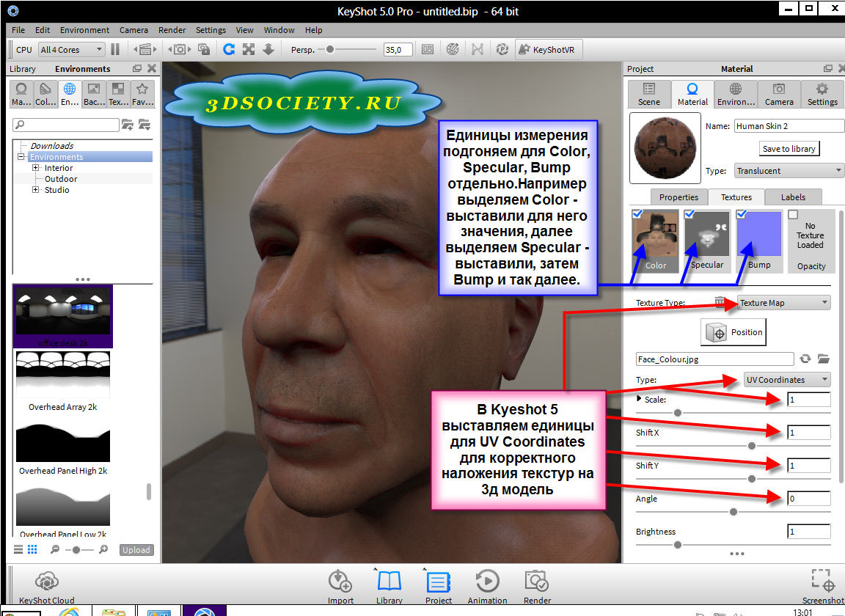The height and width of the screenshot is (616, 845).
Task: Open the Colors library tab icon
Action: pyautogui.click(x=45, y=93)
